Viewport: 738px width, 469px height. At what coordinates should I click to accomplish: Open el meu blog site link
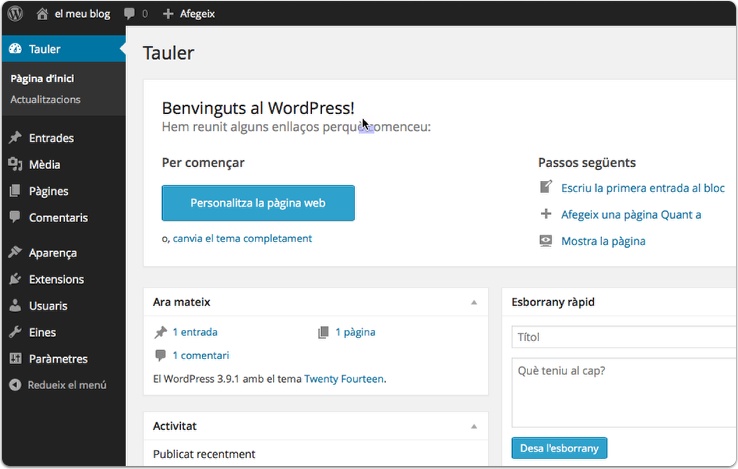point(82,14)
